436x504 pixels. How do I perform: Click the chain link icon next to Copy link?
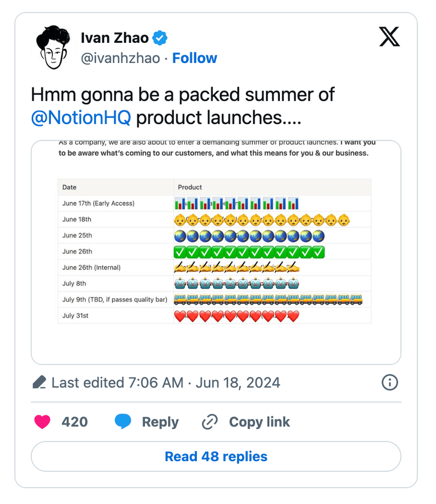click(x=210, y=421)
